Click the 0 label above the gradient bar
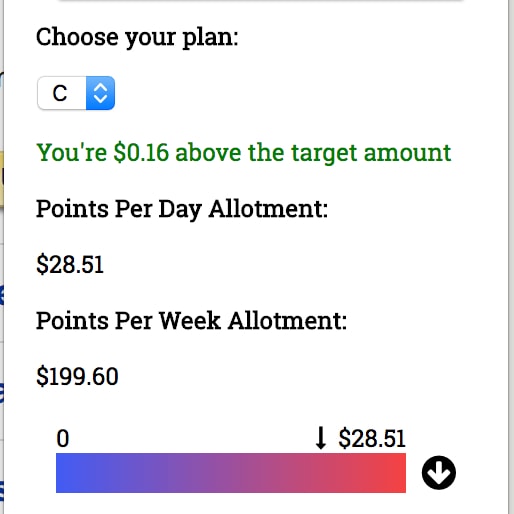 click(x=63, y=438)
